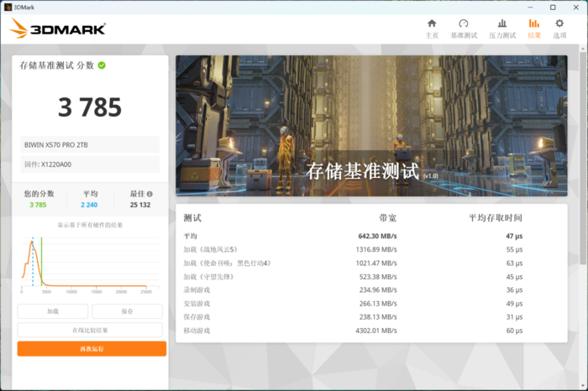This screenshot has width=588, height=391.
Task: Click the 保存 button
Action: pos(127,311)
